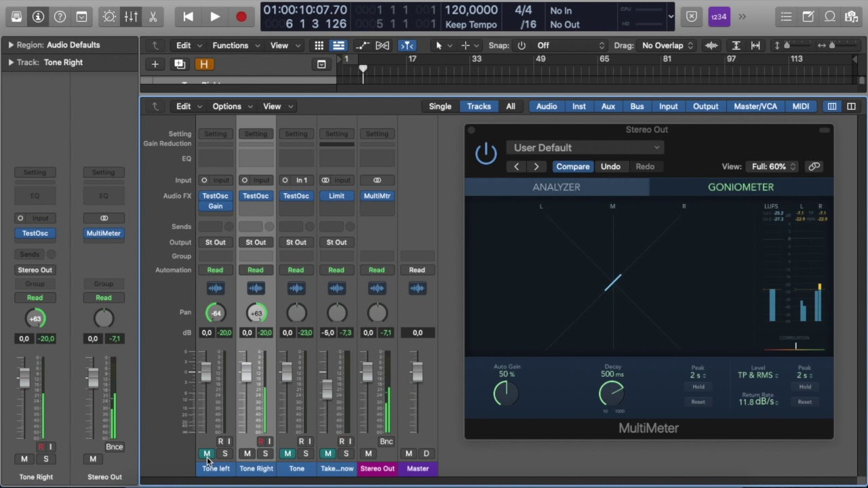Toggle Bus channel strip filter
868x488 pixels.
(637, 106)
